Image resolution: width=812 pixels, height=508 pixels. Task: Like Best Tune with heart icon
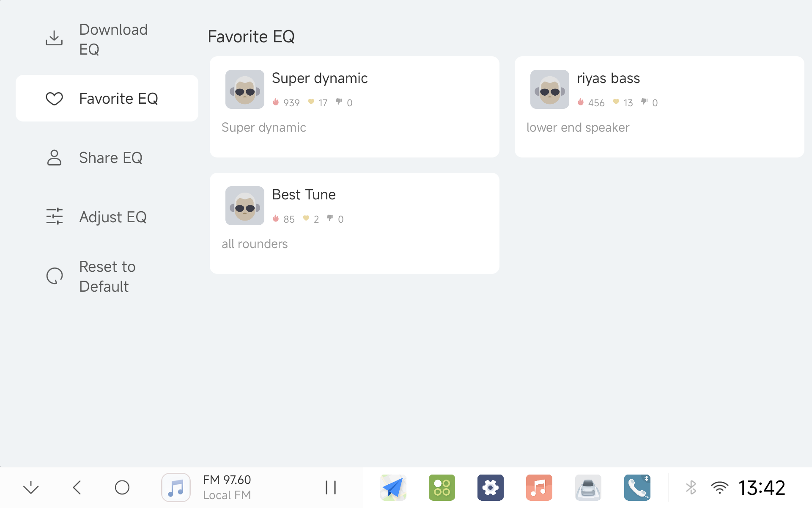tap(306, 218)
